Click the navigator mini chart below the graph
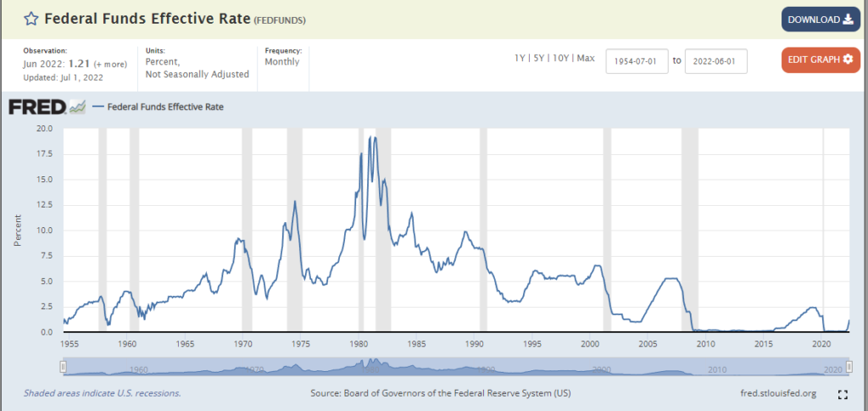Screen dimensions: 868x411 [x=456, y=366]
